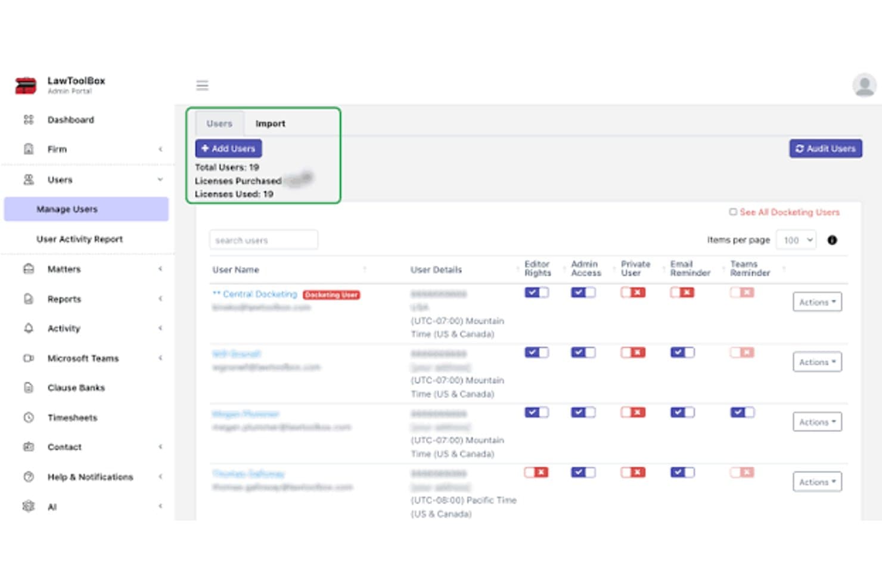Toggle Email Reminder for Central Docketing
Image resolution: width=882 pixels, height=588 pixels.
click(x=682, y=293)
